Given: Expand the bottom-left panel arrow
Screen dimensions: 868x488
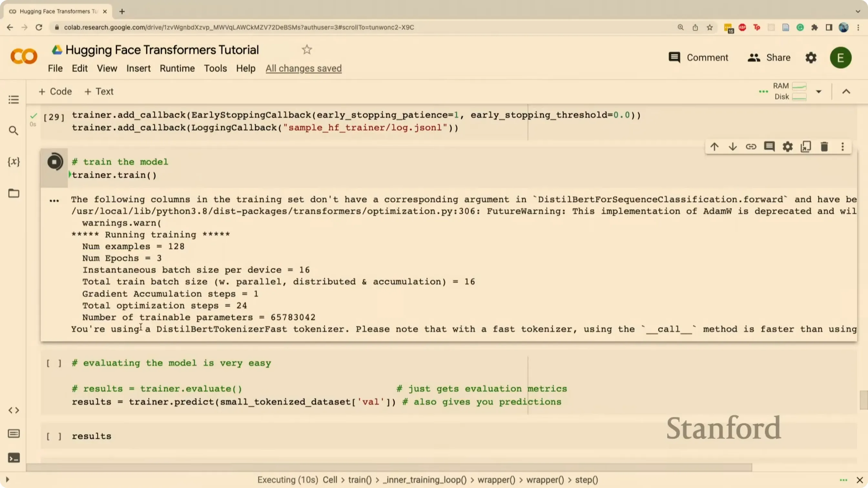Looking at the screenshot, I should [x=7, y=479].
